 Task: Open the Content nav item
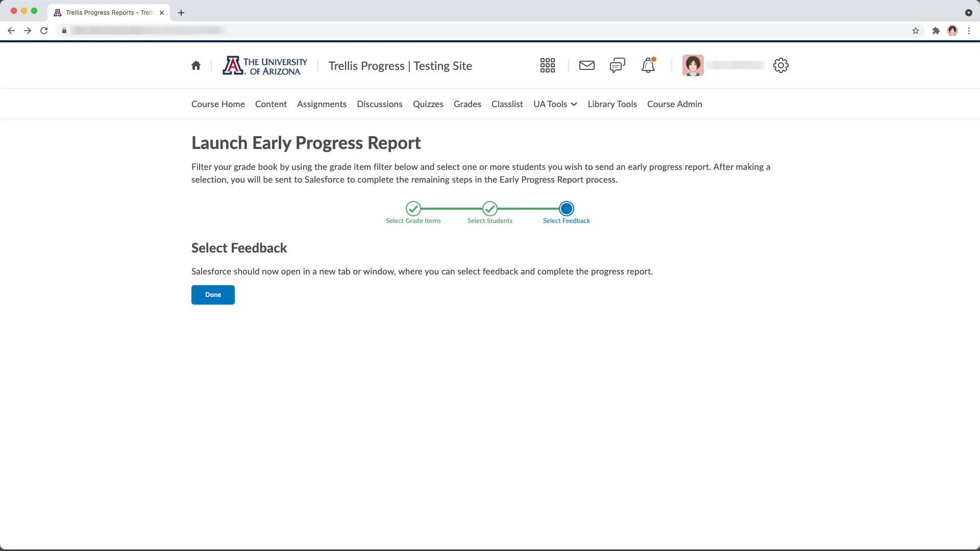tap(271, 104)
